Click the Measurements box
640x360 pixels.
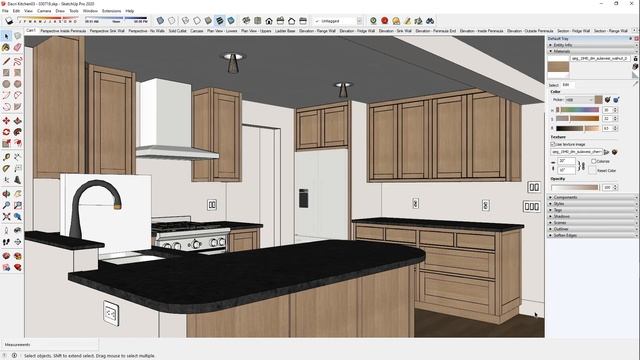coord(49,344)
